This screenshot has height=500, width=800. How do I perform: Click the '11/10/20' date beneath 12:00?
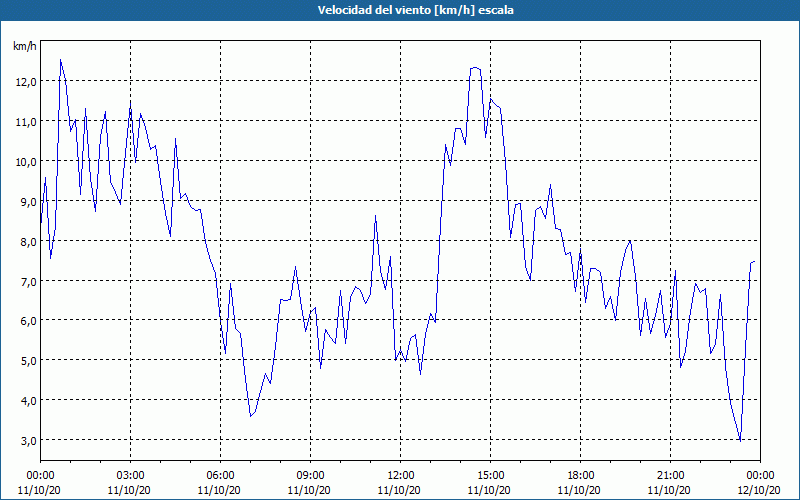[x=401, y=490]
